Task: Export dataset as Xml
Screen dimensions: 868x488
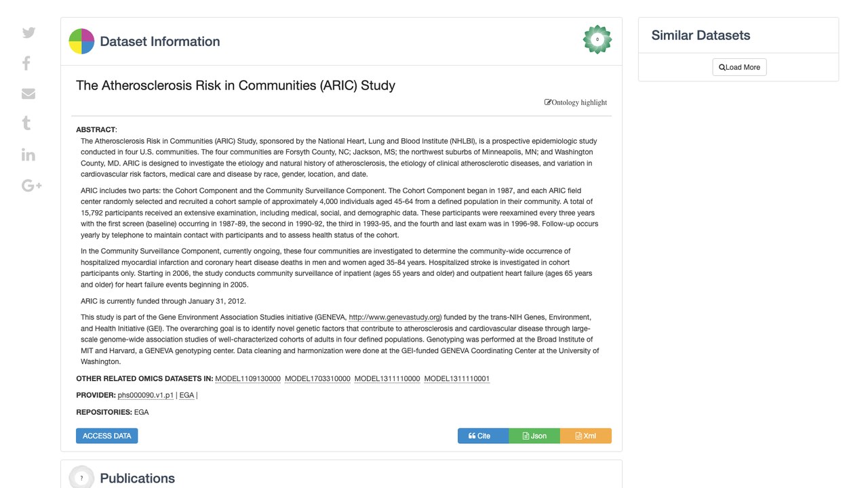Action: click(x=586, y=436)
